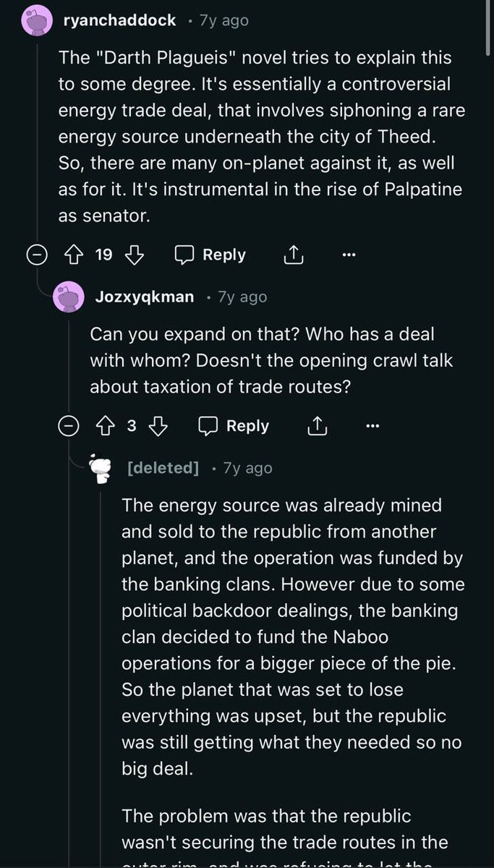Open Jozxyqkman's avatar profile
Screen dimensions: 494x868
point(69,297)
